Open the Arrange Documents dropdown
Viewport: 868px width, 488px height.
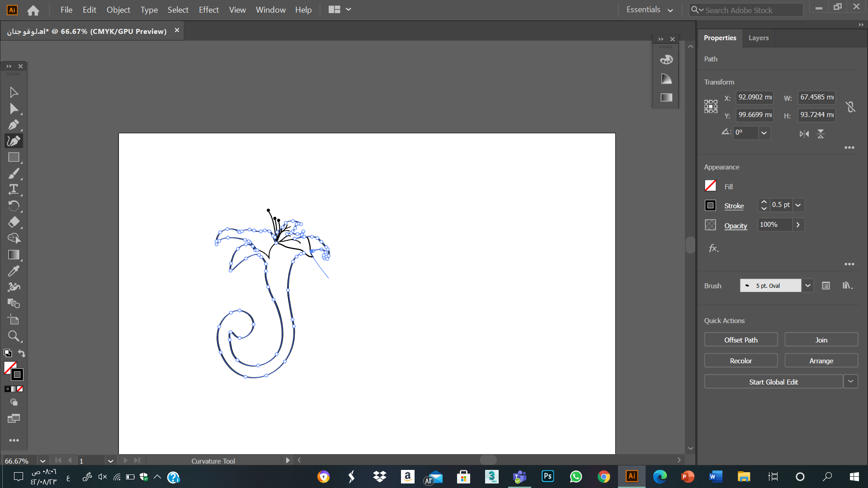tap(340, 9)
